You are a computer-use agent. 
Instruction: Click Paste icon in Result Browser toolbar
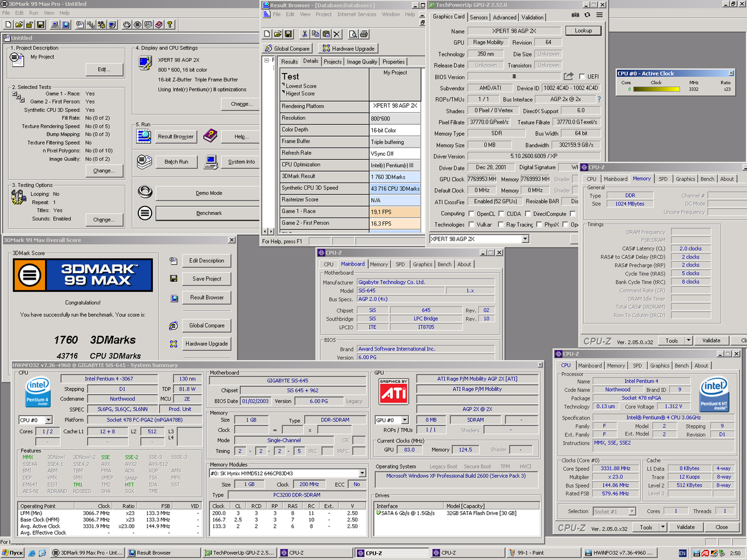tap(326, 34)
